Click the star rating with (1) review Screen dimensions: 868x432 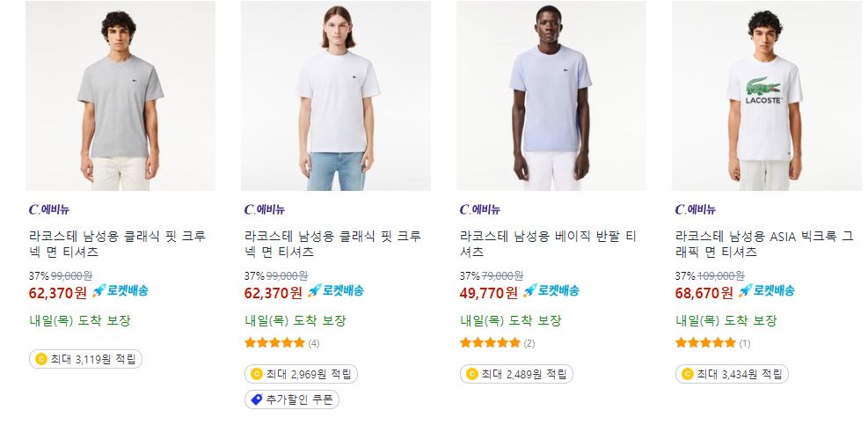coord(712,343)
